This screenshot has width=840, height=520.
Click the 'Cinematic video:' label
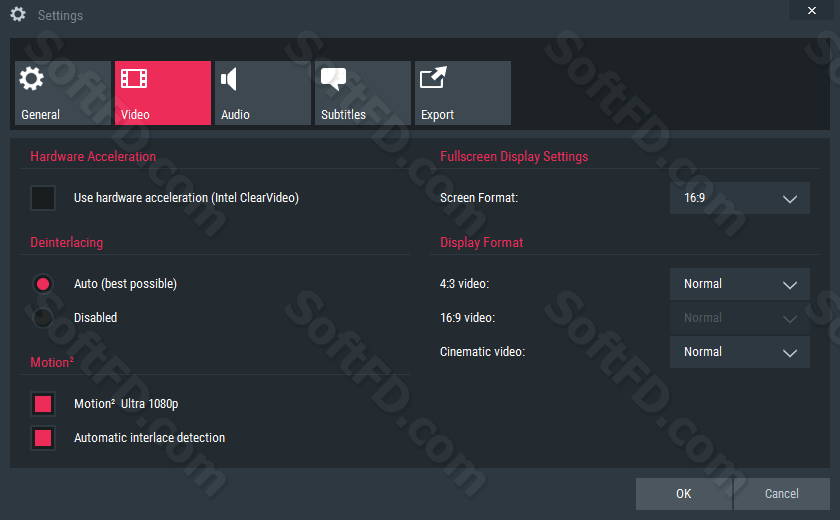(483, 352)
